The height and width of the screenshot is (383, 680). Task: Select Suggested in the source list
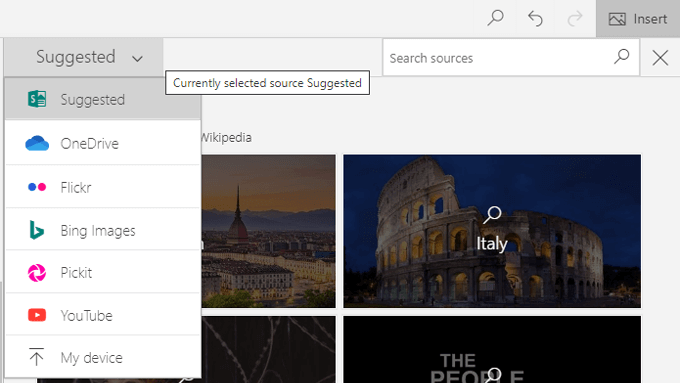point(103,99)
